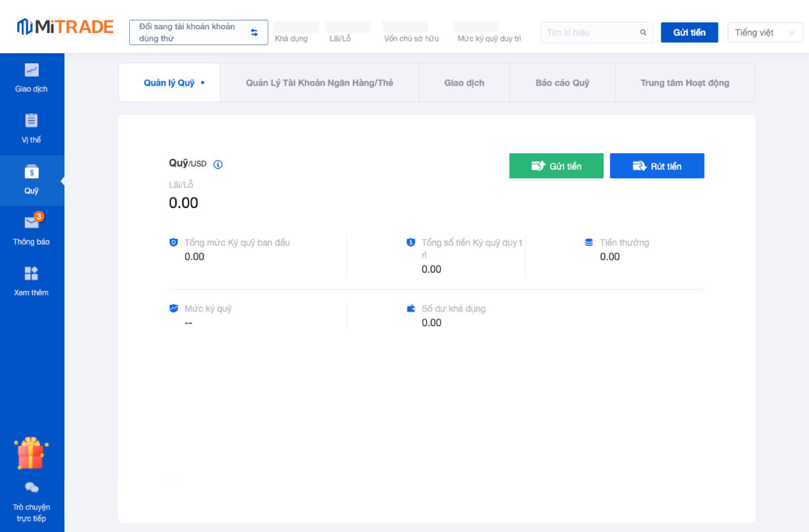
Task: Click the search magnifier icon
Action: click(x=643, y=32)
